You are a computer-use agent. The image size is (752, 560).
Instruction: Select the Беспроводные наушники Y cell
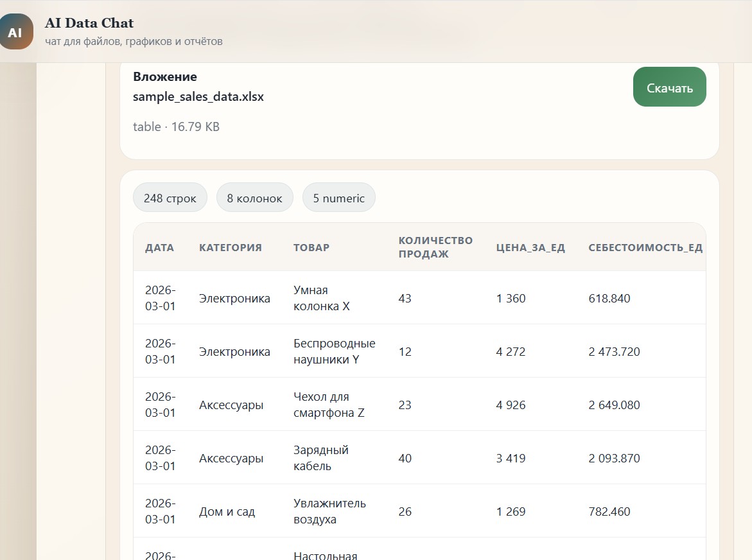(x=335, y=351)
